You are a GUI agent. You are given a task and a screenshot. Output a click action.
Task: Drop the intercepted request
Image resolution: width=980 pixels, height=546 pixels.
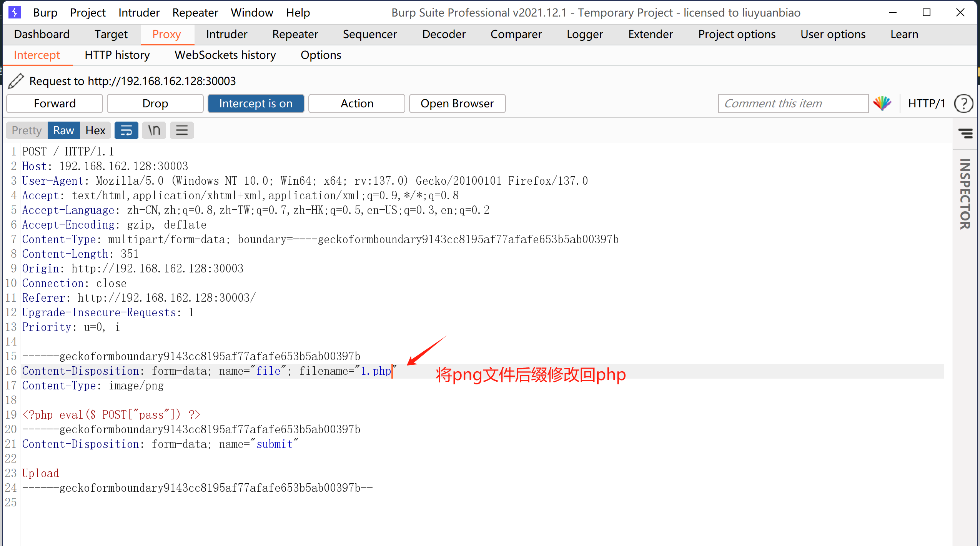click(x=155, y=104)
